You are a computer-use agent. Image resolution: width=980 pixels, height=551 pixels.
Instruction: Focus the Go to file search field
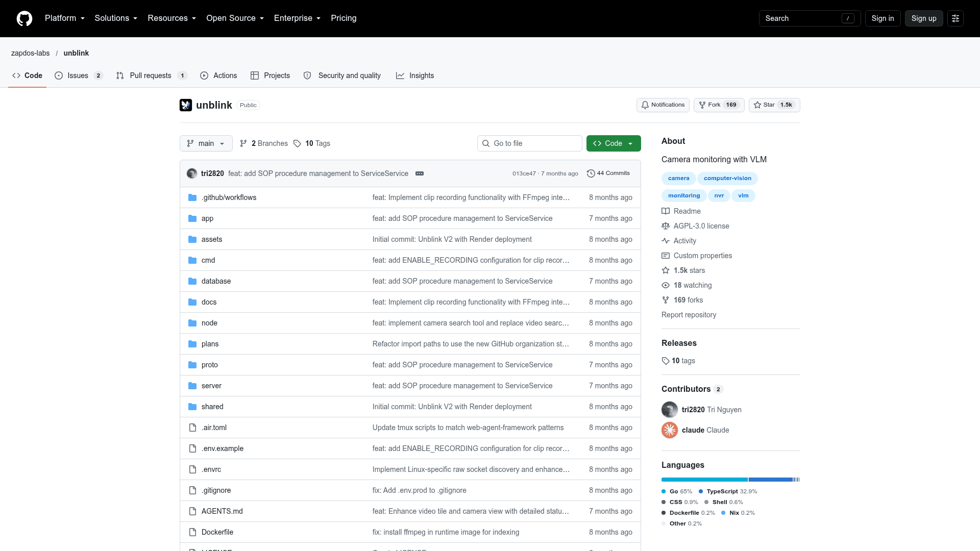click(x=530, y=143)
